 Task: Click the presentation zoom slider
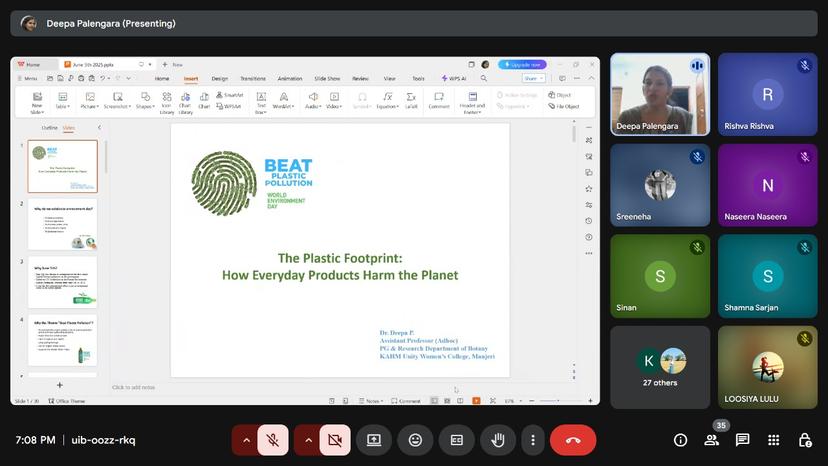point(560,401)
